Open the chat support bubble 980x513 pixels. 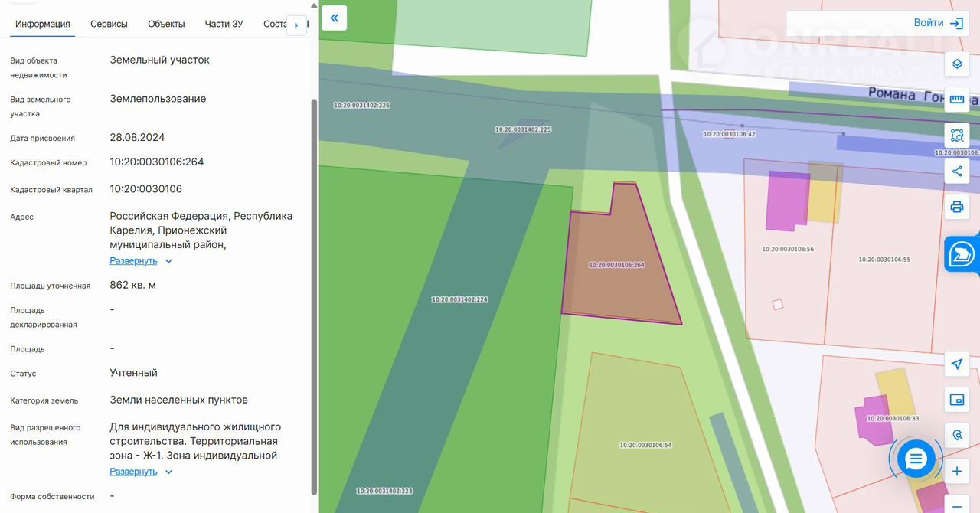(x=916, y=459)
